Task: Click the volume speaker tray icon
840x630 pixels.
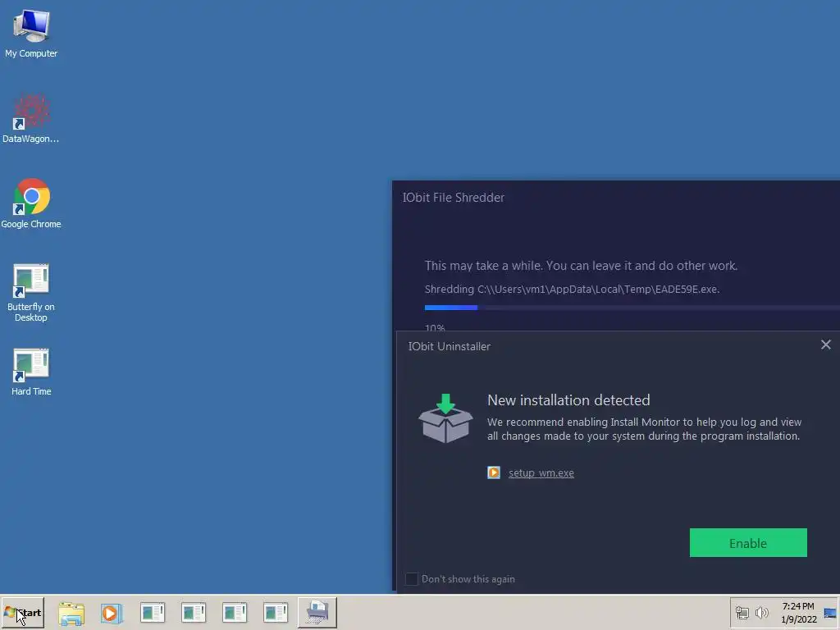Action: coord(761,612)
